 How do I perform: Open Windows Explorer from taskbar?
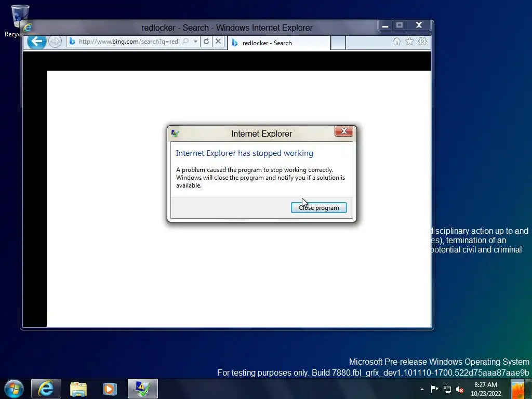78,389
